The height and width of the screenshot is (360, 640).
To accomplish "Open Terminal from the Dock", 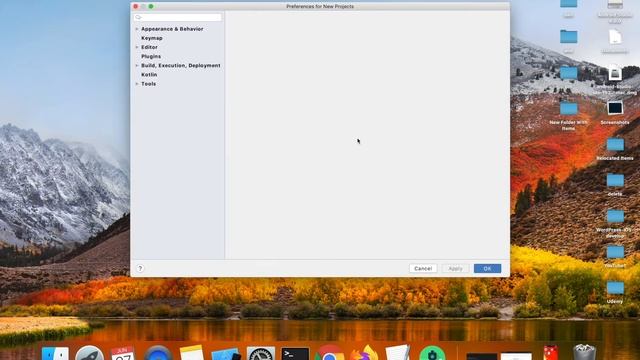I will click(295, 353).
